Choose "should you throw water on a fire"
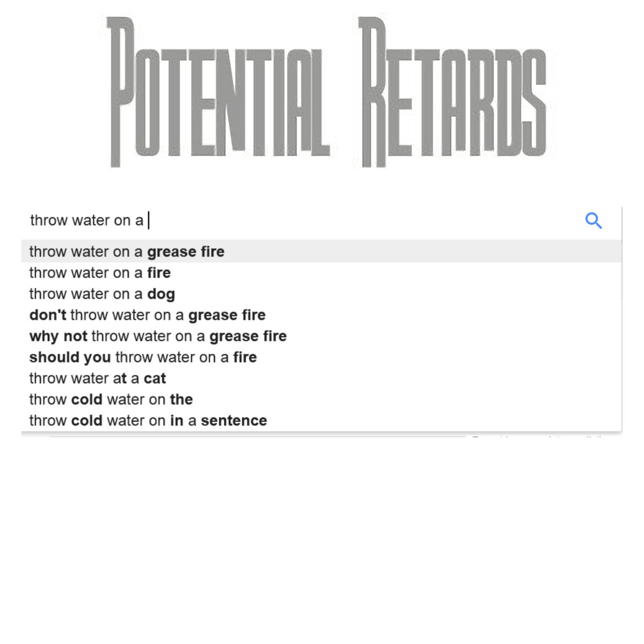644x644 pixels. tap(143, 357)
